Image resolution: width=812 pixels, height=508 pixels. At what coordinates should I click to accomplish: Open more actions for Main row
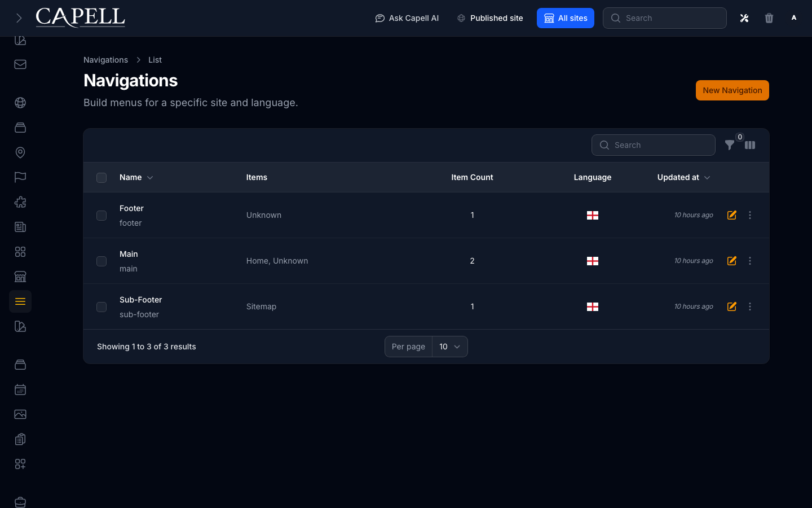(x=750, y=261)
